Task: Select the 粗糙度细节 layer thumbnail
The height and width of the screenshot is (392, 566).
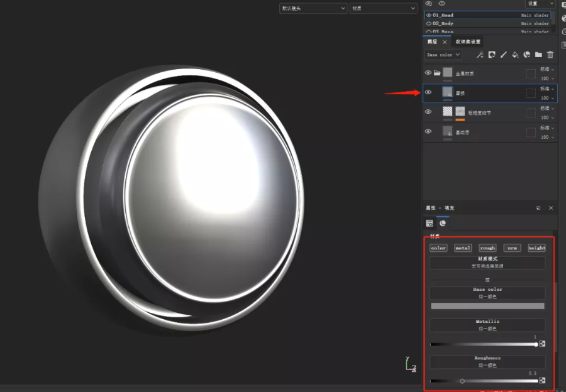Action: [448, 111]
